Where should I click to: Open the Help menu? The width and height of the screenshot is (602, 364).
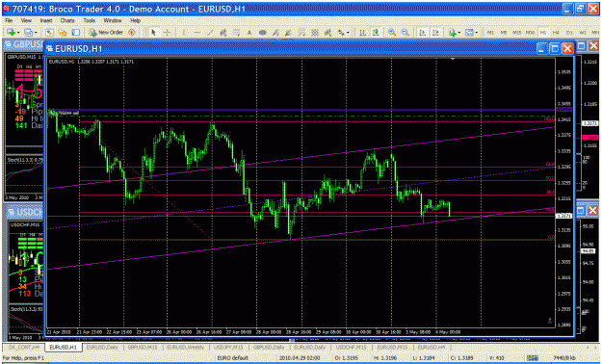pyautogui.click(x=135, y=21)
